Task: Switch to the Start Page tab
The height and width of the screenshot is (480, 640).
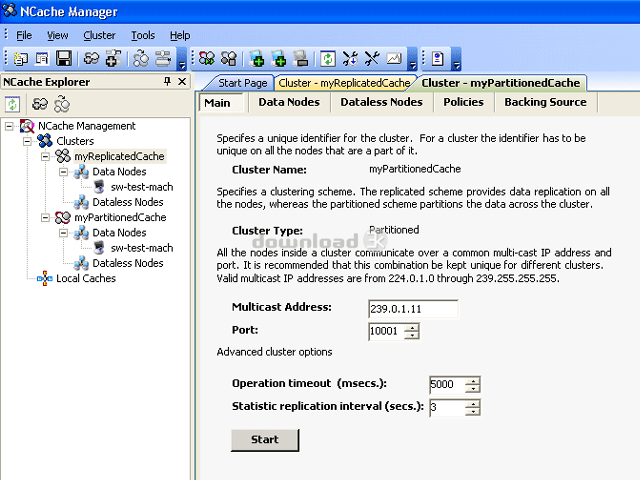Action: coord(242,83)
